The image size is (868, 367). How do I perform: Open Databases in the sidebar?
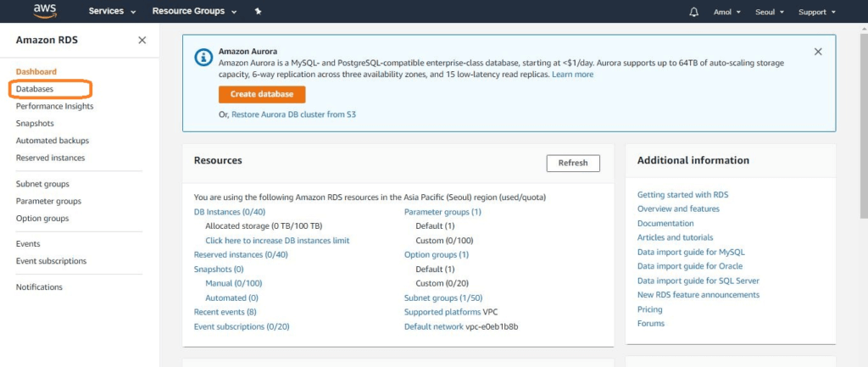(x=34, y=88)
